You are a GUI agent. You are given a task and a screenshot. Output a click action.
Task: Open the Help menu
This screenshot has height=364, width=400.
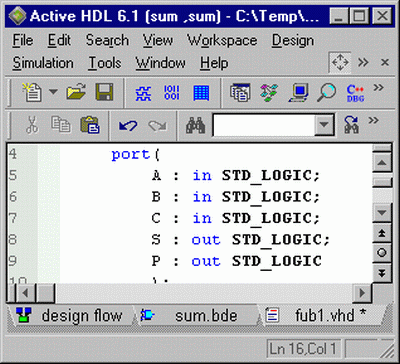pyautogui.click(x=214, y=63)
